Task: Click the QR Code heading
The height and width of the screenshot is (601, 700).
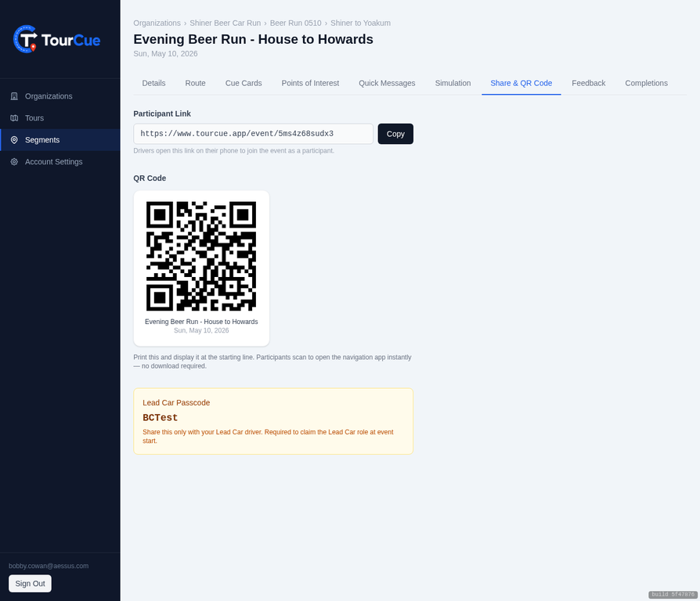Action: tap(150, 178)
